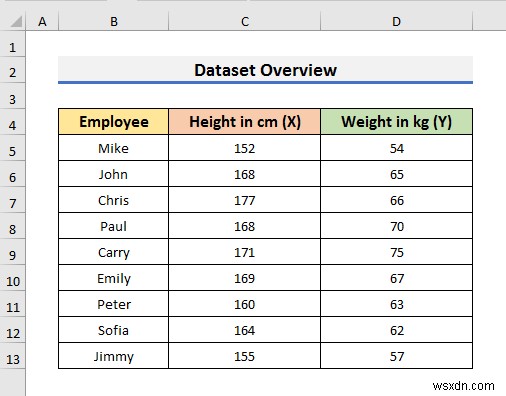Viewport: 506px width, 396px height.
Task: Click the Select All corner triangle
Action: click(x=15, y=22)
